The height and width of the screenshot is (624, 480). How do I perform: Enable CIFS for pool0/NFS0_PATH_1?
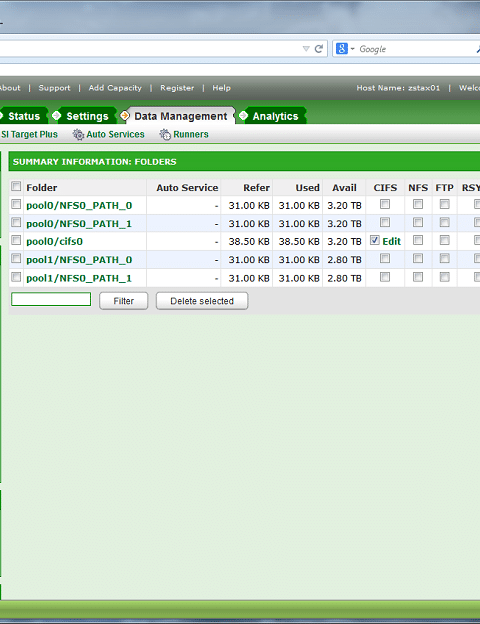tap(385, 222)
